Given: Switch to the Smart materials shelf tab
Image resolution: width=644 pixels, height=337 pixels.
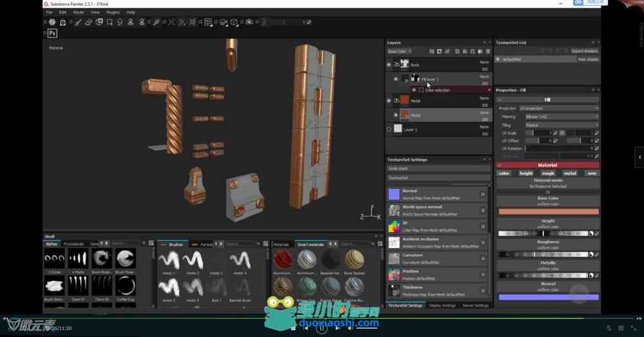Looking at the screenshot, I should 310,244.
